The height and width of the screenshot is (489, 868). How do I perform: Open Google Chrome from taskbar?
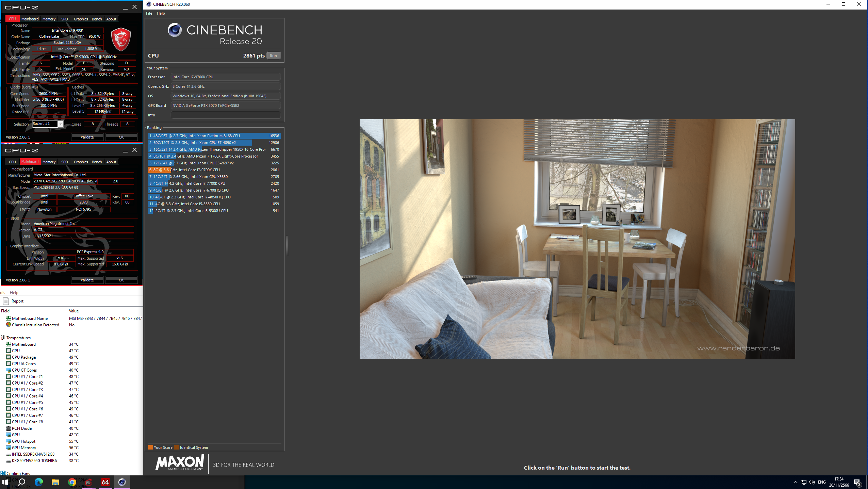[72, 482]
